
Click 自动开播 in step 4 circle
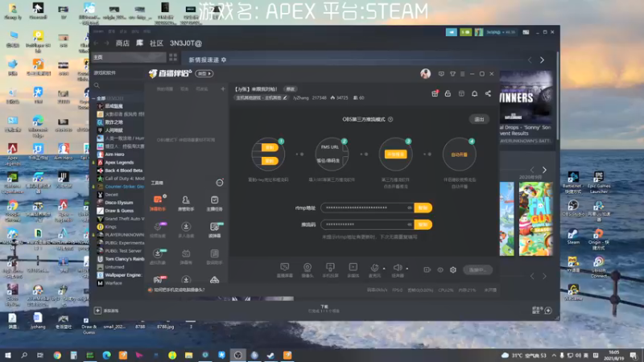pos(459,154)
